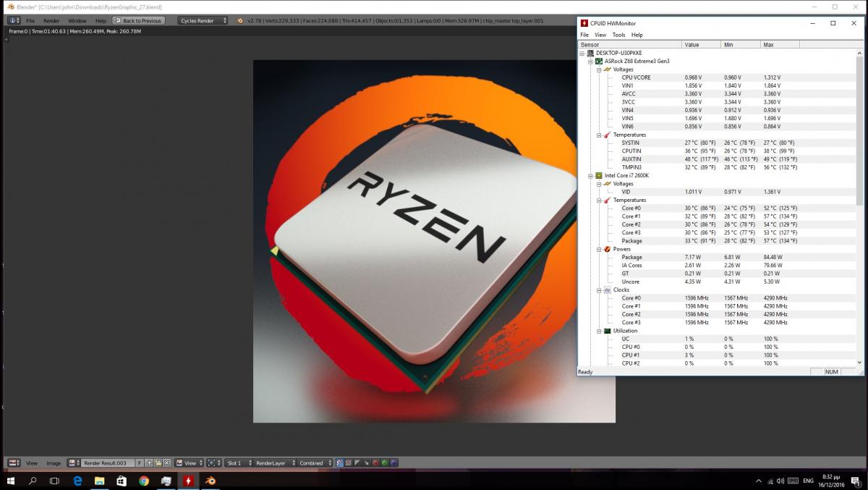868x490 pixels.
Task: Select the Alpha draw channel icon
Action: [357, 462]
